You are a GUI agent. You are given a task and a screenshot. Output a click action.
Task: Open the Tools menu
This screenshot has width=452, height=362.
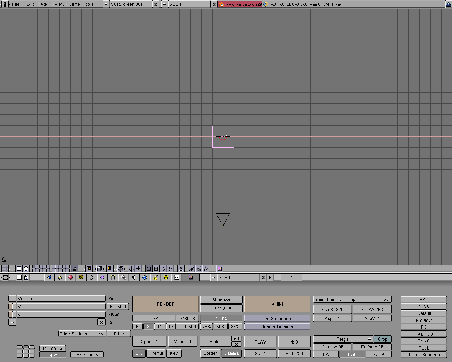click(89, 4)
